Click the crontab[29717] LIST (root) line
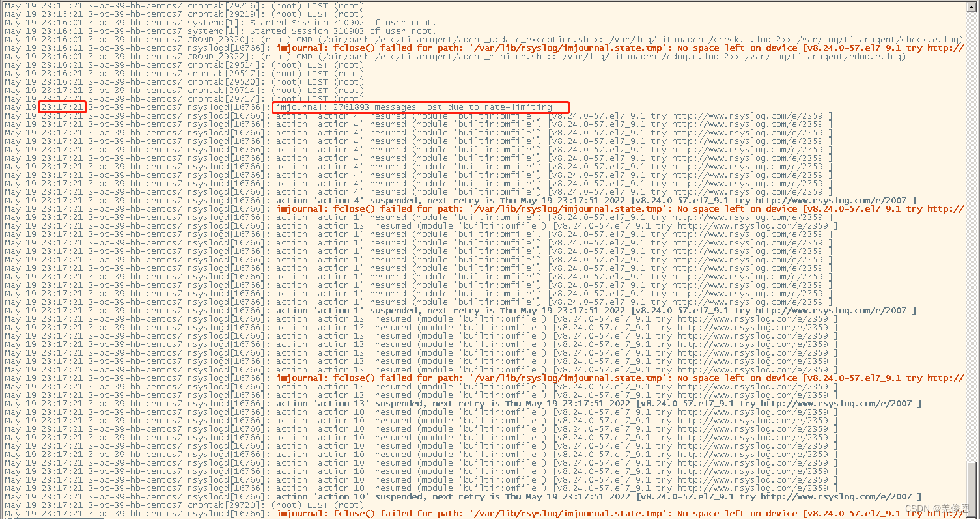Image resolution: width=980 pixels, height=519 pixels. pos(184,98)
